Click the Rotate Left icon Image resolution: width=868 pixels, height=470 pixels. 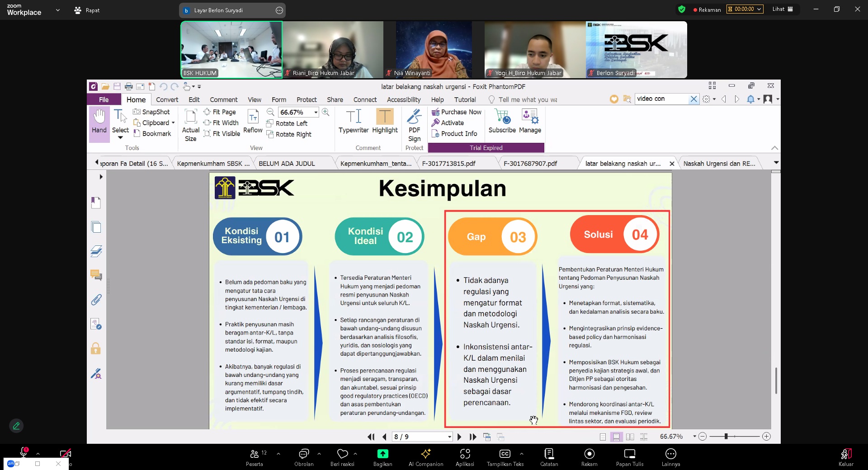coord(270,123)
